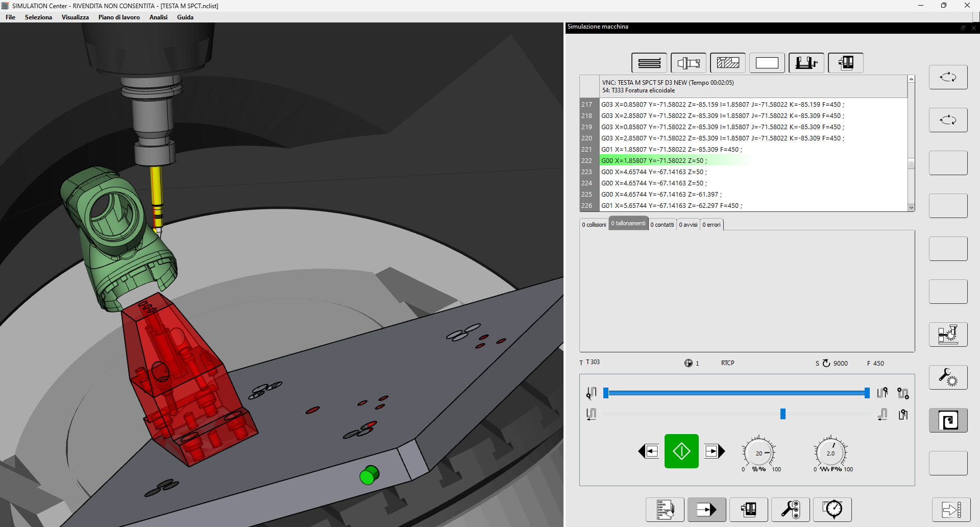This screenshot has height=527, width=980.
Task: Adjust feed override dial showing 2.0
Action: coord(830,453)
